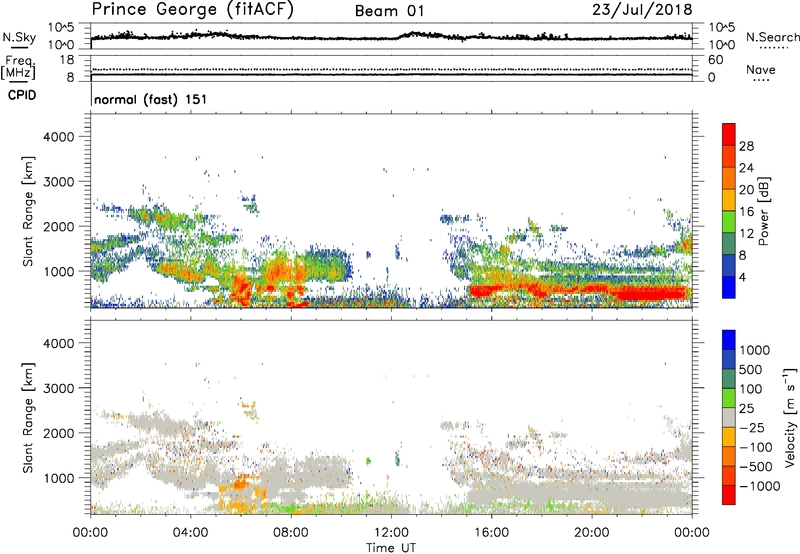Click the 'Prince George (fitACF)' title
The height and width of the screenshot is (554, 800).
(x=192, y=10)
